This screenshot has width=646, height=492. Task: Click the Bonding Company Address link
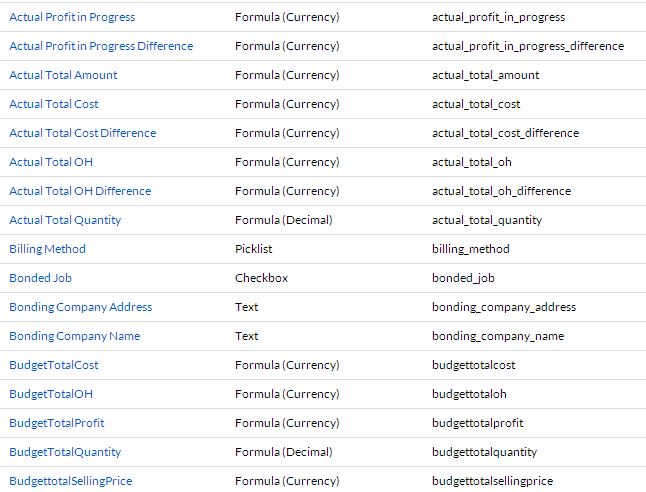pos(80,307)
